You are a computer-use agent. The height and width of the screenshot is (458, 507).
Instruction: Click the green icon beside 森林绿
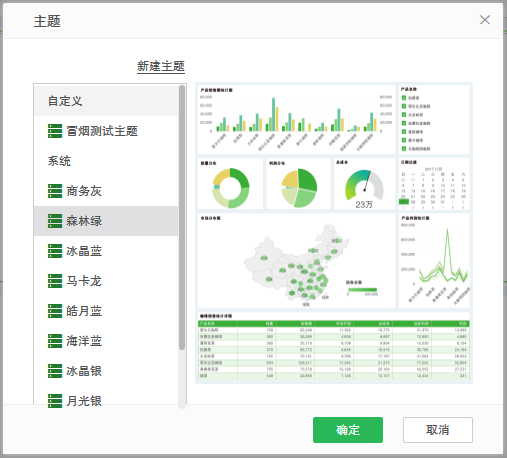tap(55, 221)
